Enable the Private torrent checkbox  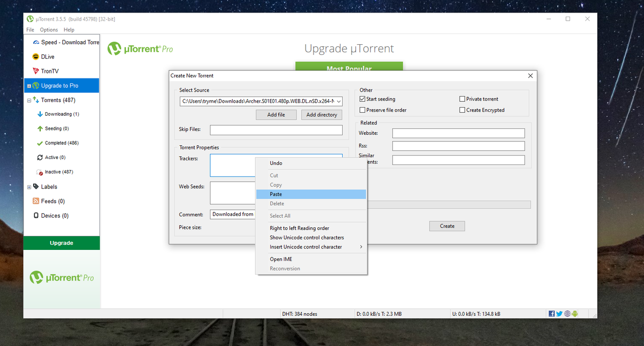coord(462,99)
